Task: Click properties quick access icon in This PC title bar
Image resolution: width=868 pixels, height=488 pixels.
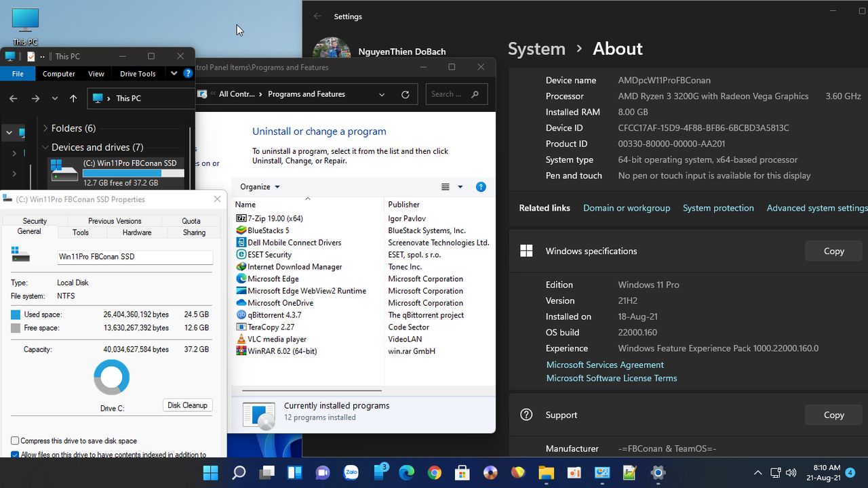Action: click(31, 56)
